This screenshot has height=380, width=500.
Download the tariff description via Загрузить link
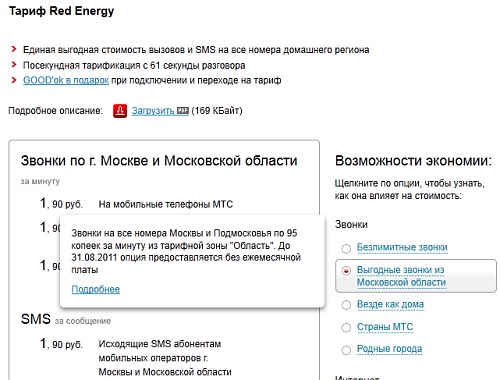pyautogui.click(x=153, y=111)
